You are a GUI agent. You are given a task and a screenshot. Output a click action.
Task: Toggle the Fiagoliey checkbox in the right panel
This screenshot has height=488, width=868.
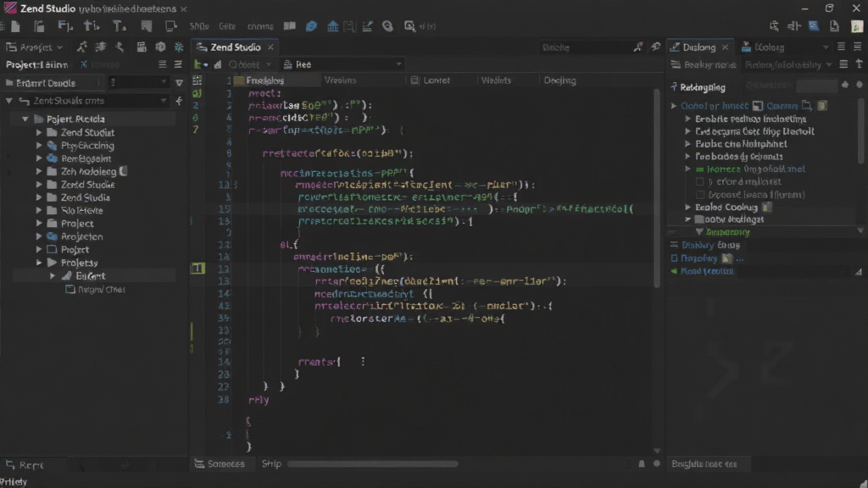pyautogui.click(x=674, y=258)
